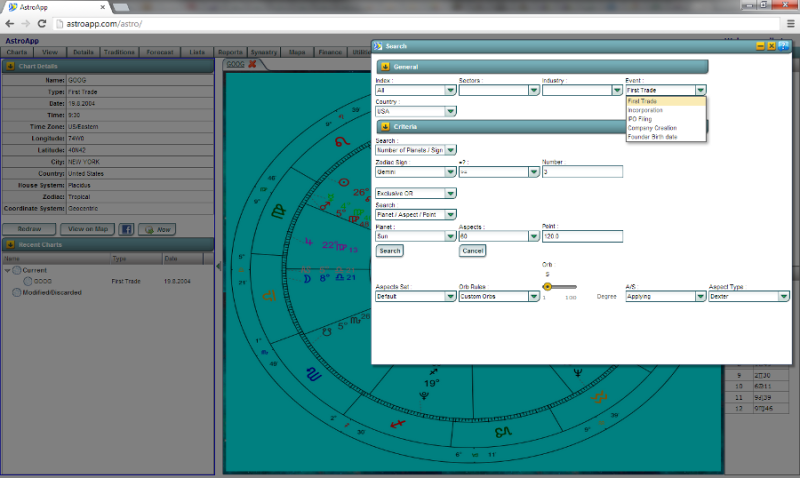This screenshot has width=800, height=478.
Task: Click the help icon in the Search dialog title bar
Action: click(x=783, y=46)
